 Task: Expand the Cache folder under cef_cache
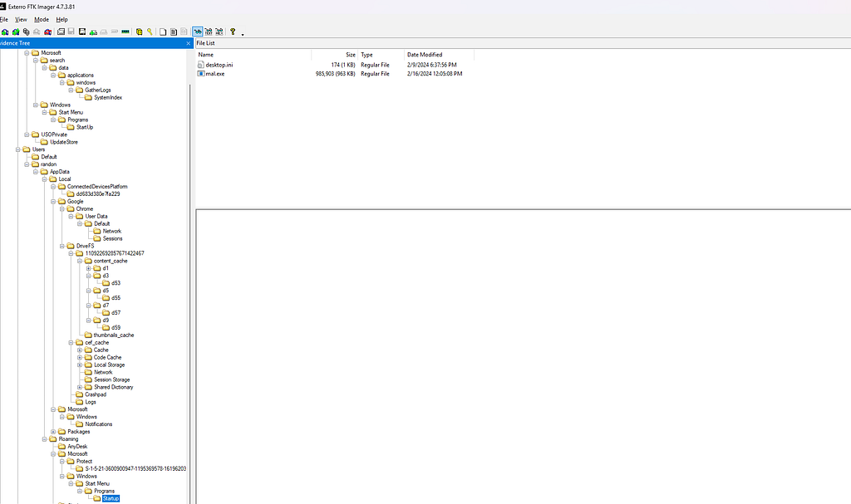80,350
